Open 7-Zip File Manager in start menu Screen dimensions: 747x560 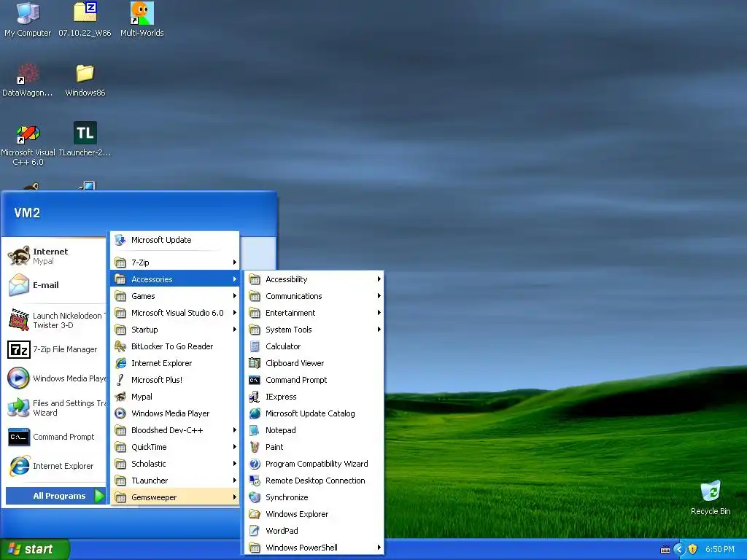pos(55,349)
